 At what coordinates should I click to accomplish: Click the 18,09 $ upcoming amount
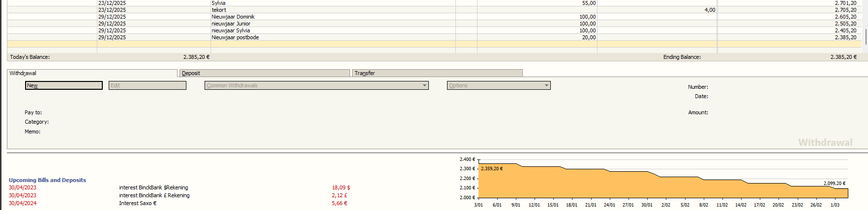point(341,187)
